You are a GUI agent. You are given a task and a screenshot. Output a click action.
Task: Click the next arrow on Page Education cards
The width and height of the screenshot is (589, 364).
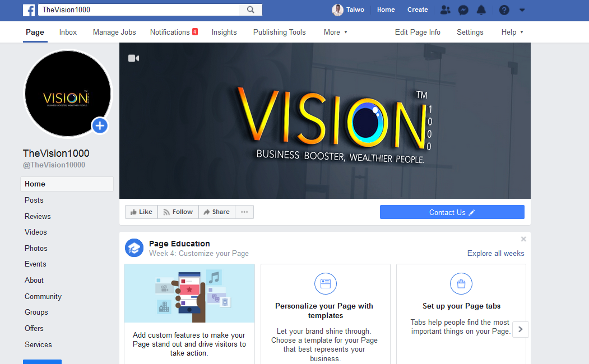click(520, 329)
